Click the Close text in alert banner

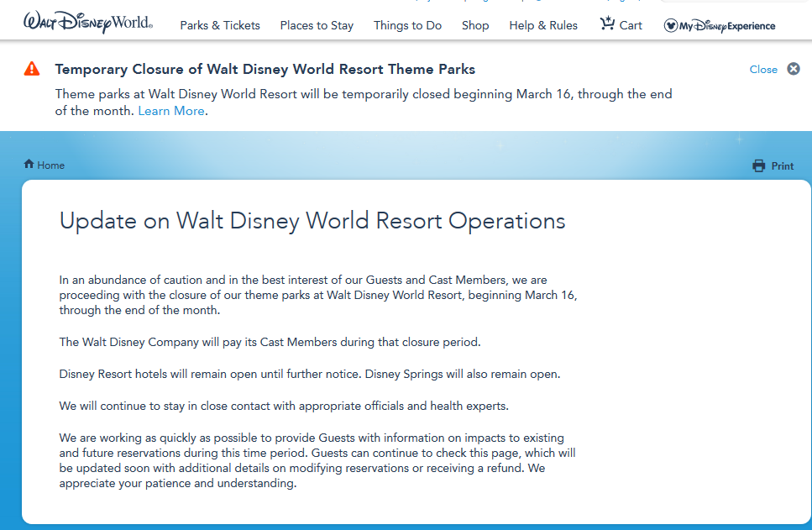763,70
